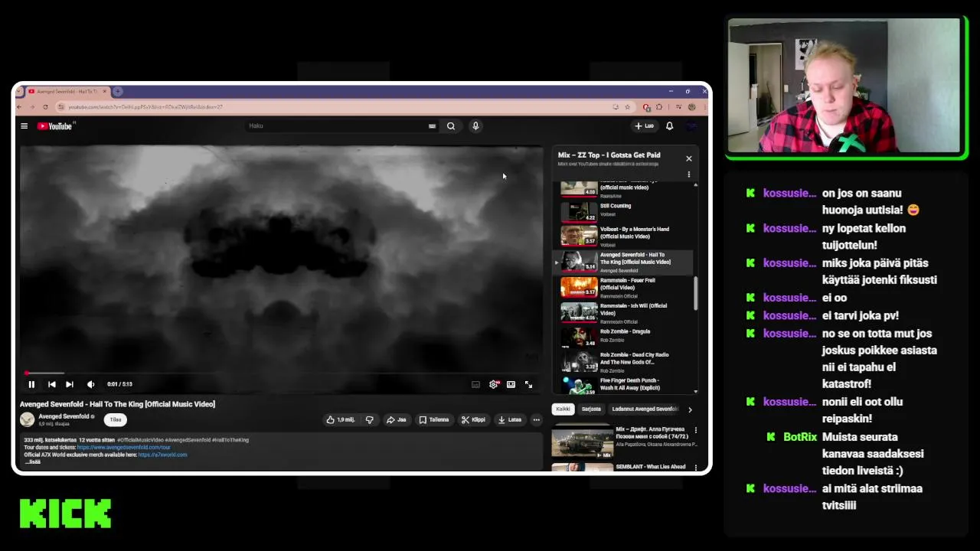
Task: Play Rob Zombie - Dead City Radio
Action: tap(624, 361)
